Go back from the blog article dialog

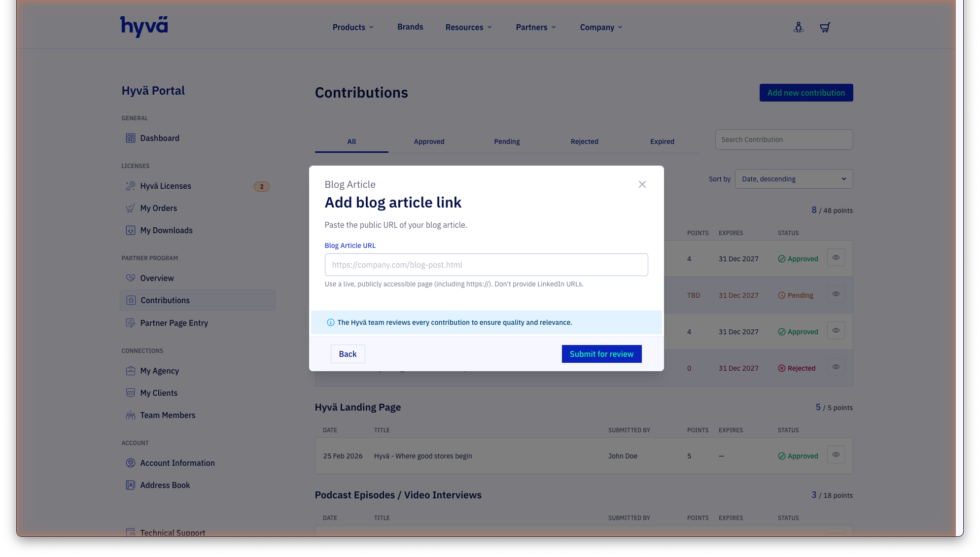(x=348, y=353)
